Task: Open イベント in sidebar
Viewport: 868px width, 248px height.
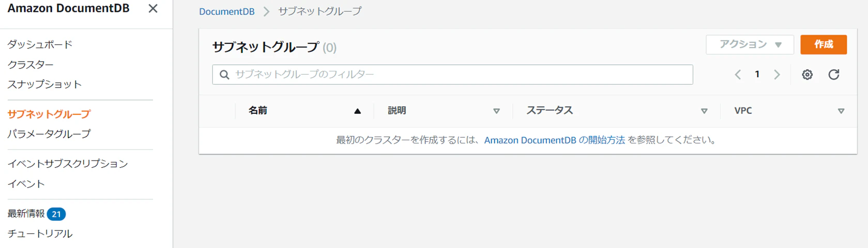Action: tap(26, 184)
